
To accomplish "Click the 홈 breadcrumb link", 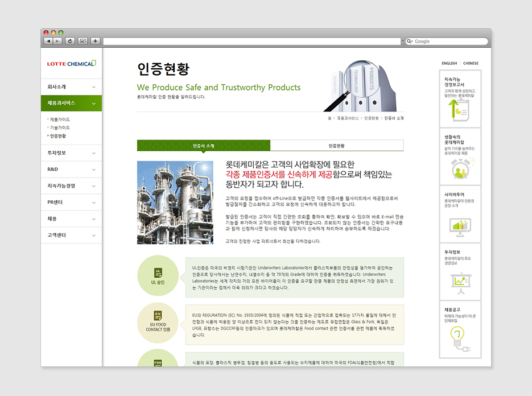I will [x=329, y=118].
